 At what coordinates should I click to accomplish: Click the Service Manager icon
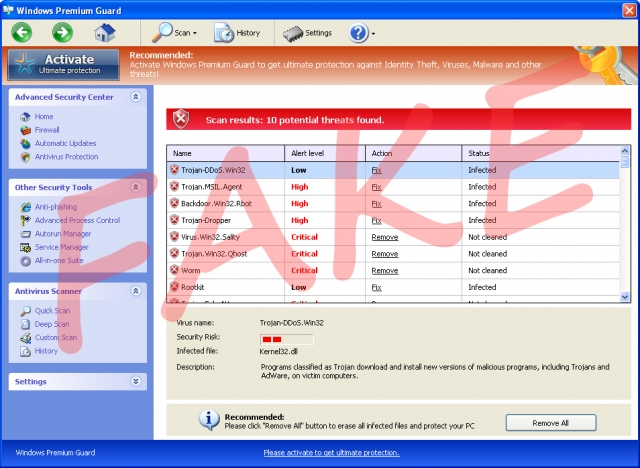(x=25, y=248)
